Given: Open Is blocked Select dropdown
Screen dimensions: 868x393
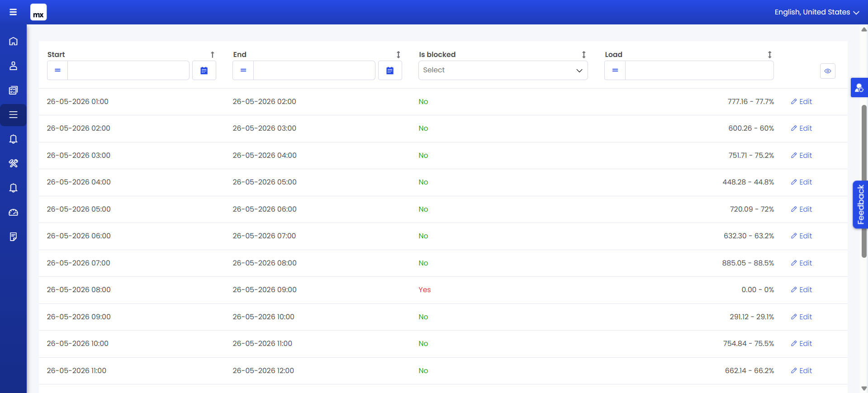Looking at the screenshot, I should point(503,71).
